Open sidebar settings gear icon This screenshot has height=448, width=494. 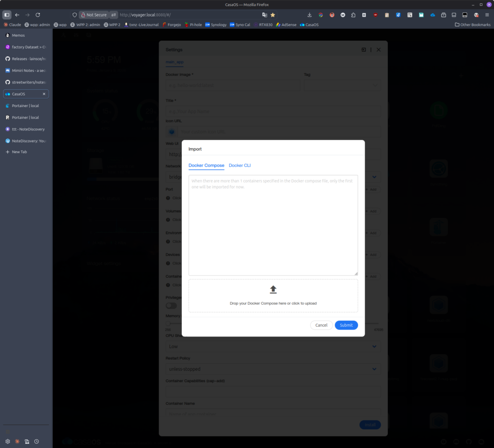point(8,441)
